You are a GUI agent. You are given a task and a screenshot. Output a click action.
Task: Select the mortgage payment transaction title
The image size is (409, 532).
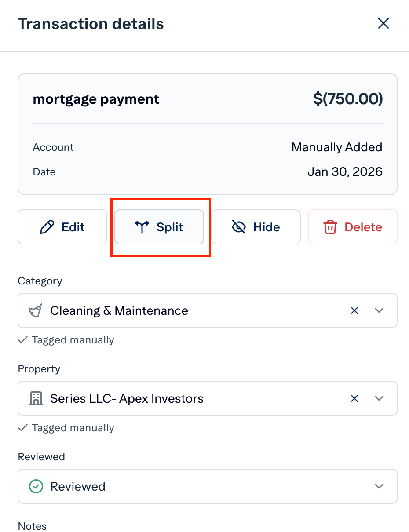click(96, 98)
